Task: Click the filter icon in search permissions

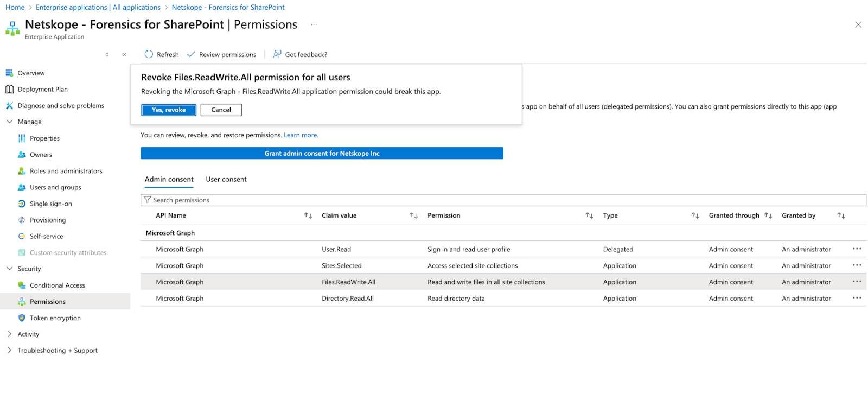Action: click(147, 200)
